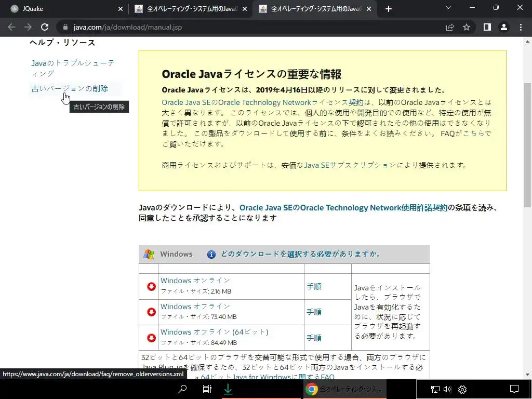
Task: Bookmark this page with the star icon
Action: pos(467,27)
